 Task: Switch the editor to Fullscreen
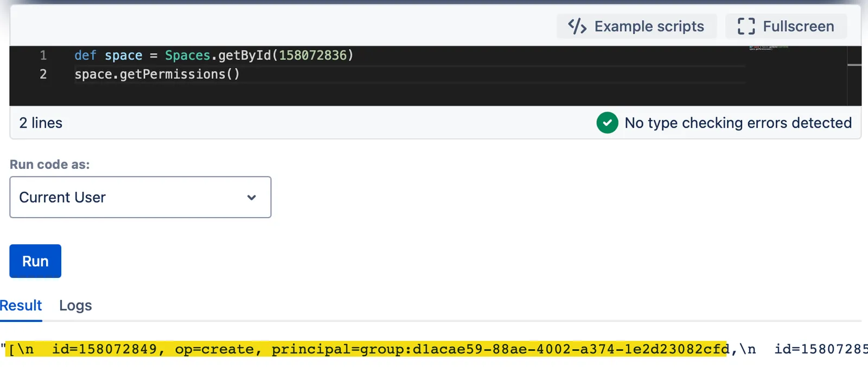click(786, 26)
